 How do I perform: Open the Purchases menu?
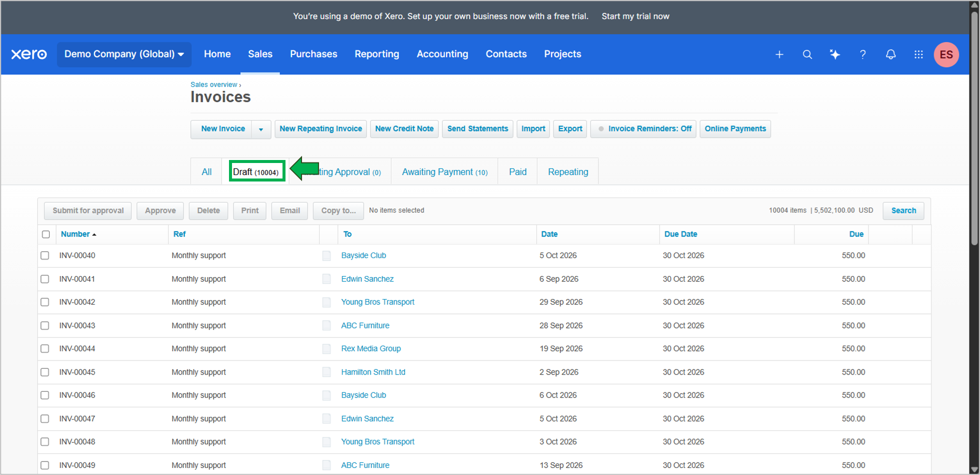313,54
